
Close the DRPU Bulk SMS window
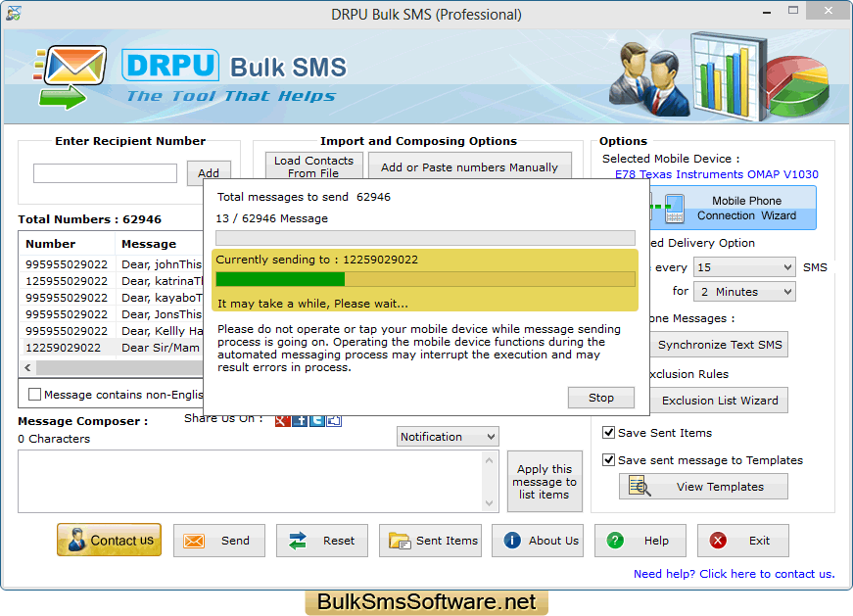coord(828,11)
